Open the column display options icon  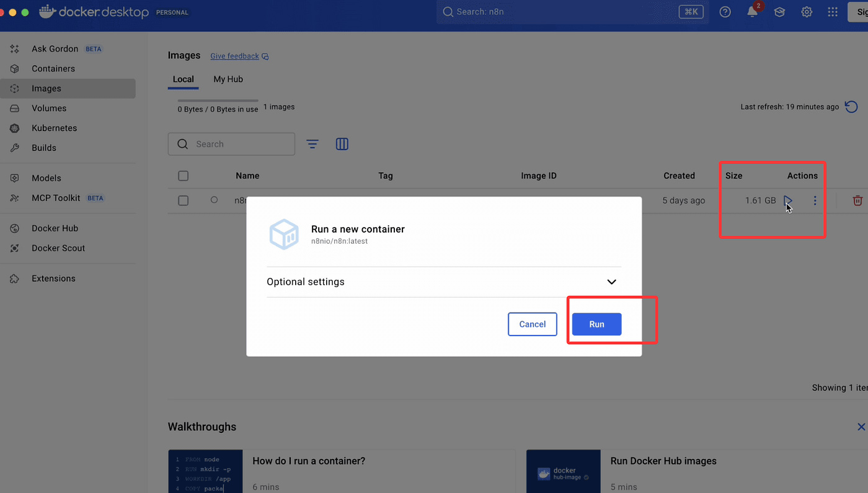click(x=342, y=144)
